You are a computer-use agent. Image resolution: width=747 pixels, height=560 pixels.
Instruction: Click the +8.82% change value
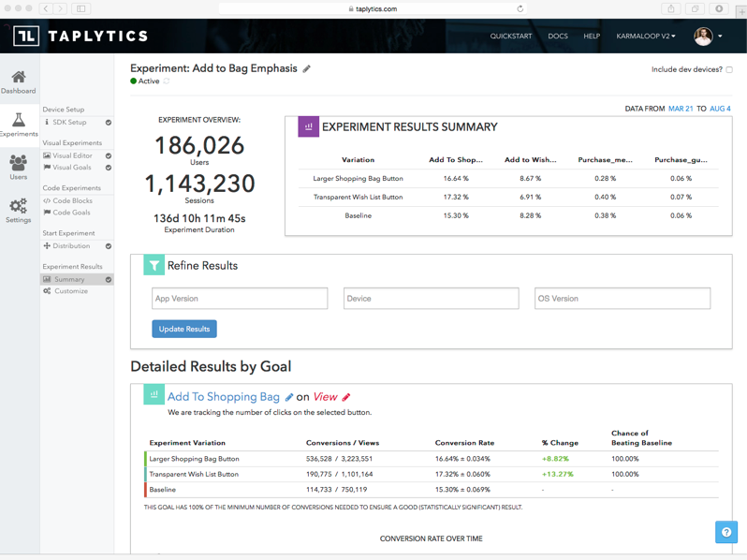click(x=555, y=459)
